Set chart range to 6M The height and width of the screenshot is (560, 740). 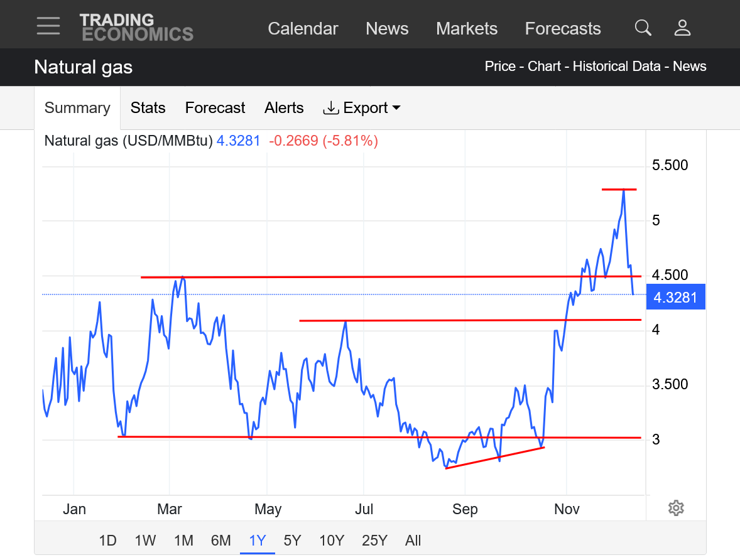220,541
